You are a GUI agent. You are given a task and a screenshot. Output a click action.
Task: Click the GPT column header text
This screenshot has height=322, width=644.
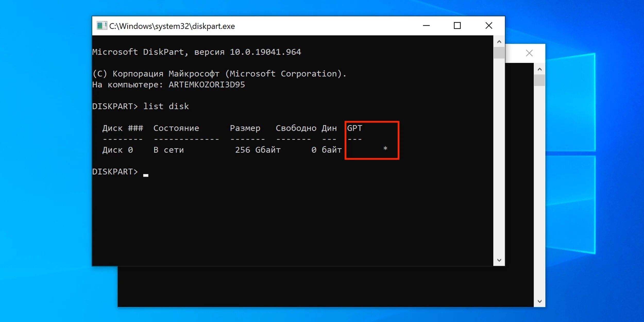tap(354, 128)
